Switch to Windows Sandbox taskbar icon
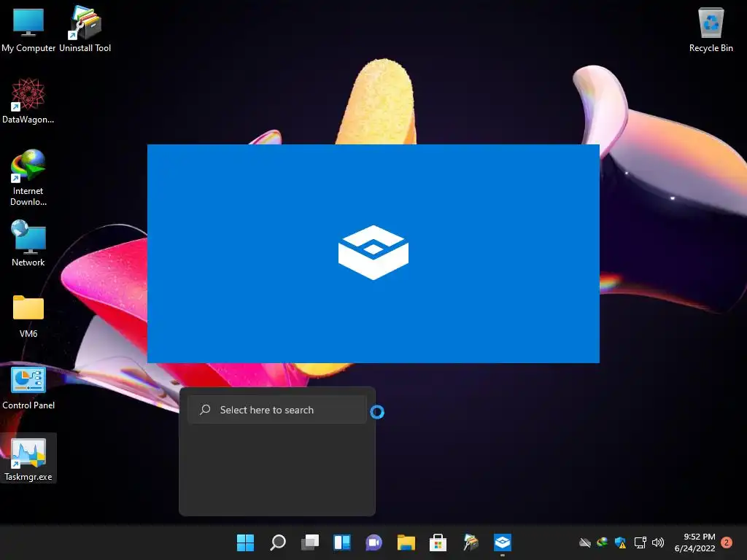Viewport: 747px width, 560px height. click(x=503, y=542)
